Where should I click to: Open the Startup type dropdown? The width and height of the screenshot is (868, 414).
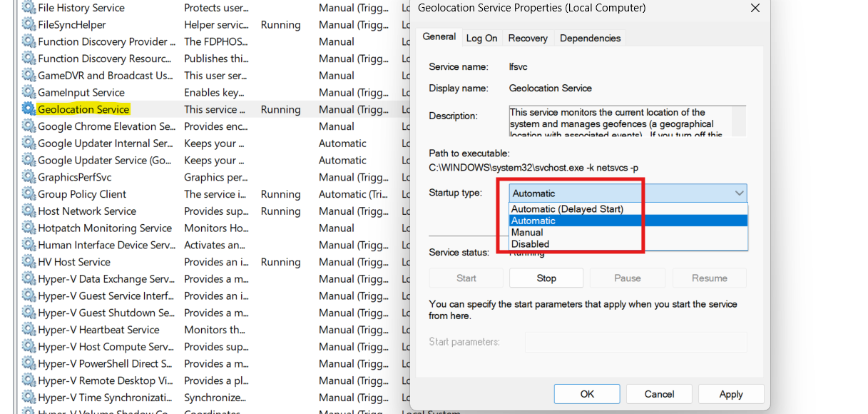pyautogui.click(x=740, y=193)
